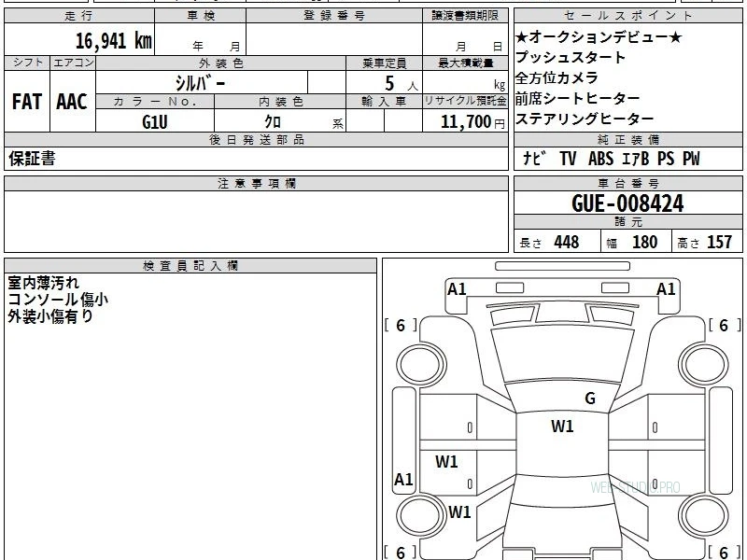
Task: Select the 乗車定員 header
Action: [384, 63]
